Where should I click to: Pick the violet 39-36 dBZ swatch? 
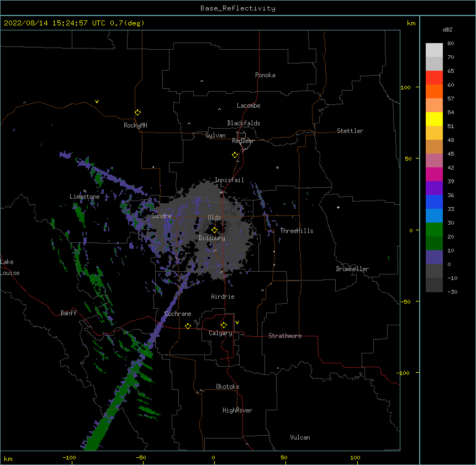(434, 188)
